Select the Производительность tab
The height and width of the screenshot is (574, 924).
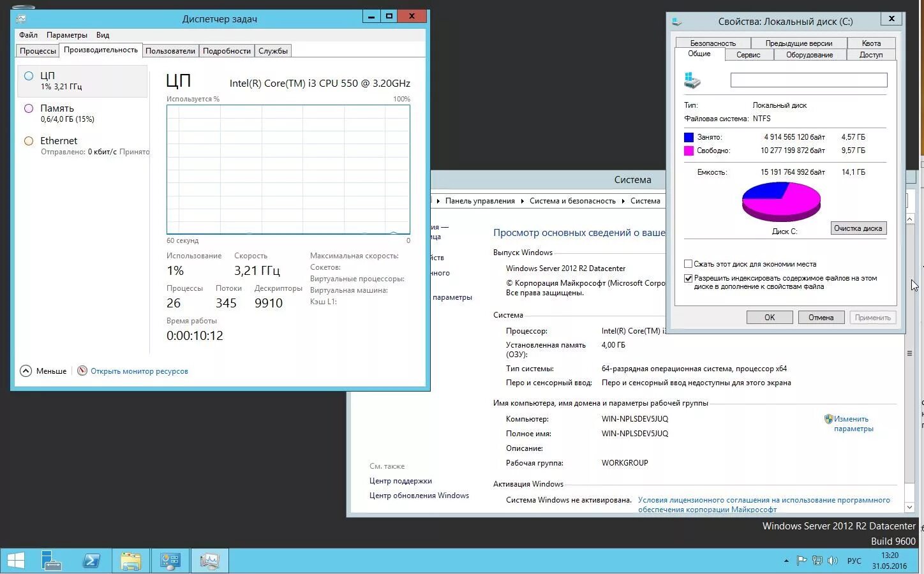100,50
